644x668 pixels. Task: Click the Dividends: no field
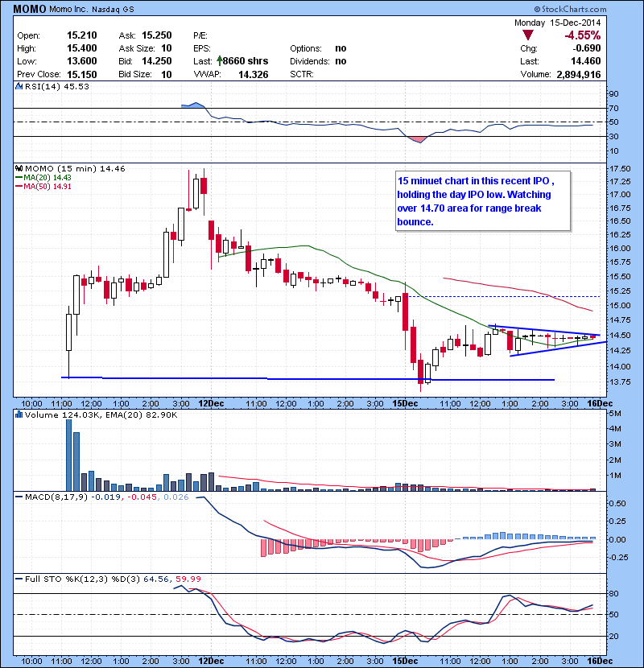click(x=318, y=61)
